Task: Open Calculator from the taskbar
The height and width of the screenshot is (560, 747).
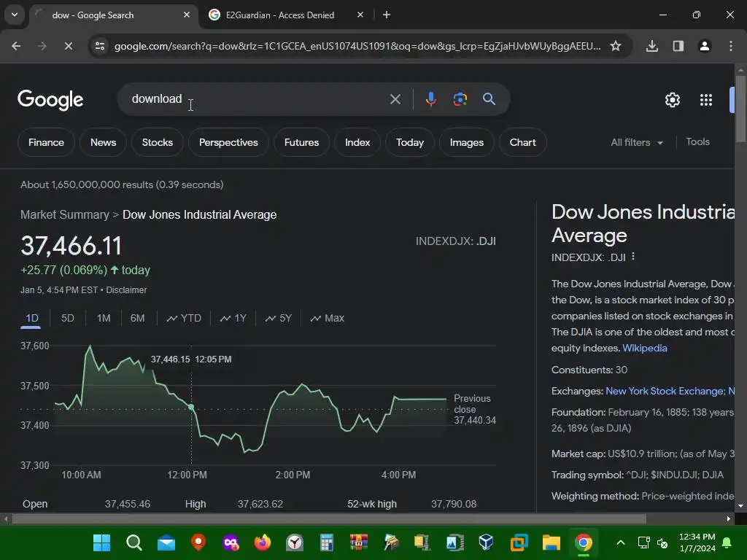Action: click(x=326, y=542)
